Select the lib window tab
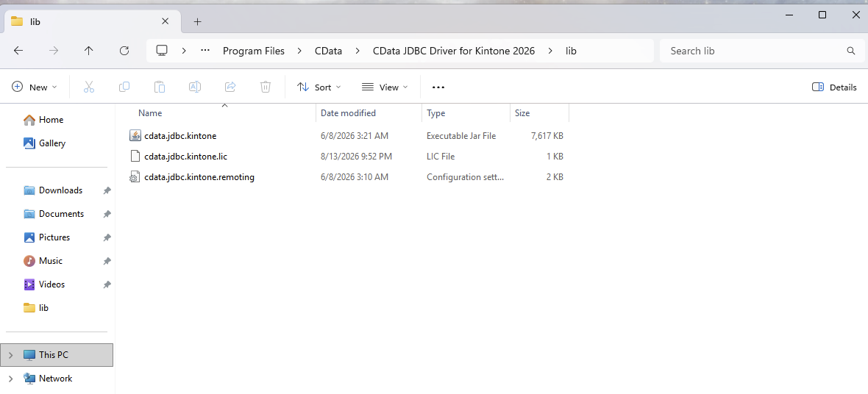Viewport: 868px width, 394px height. pos(91,21)
